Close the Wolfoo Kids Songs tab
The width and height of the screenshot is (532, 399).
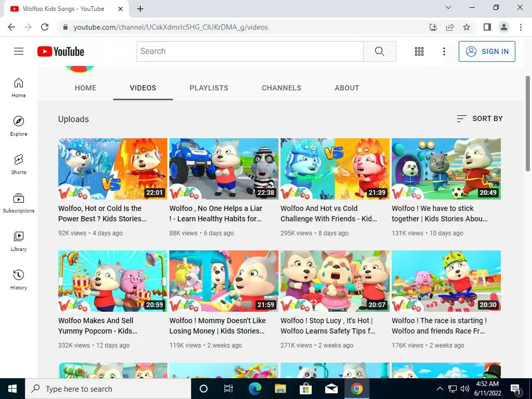[121, 9]
